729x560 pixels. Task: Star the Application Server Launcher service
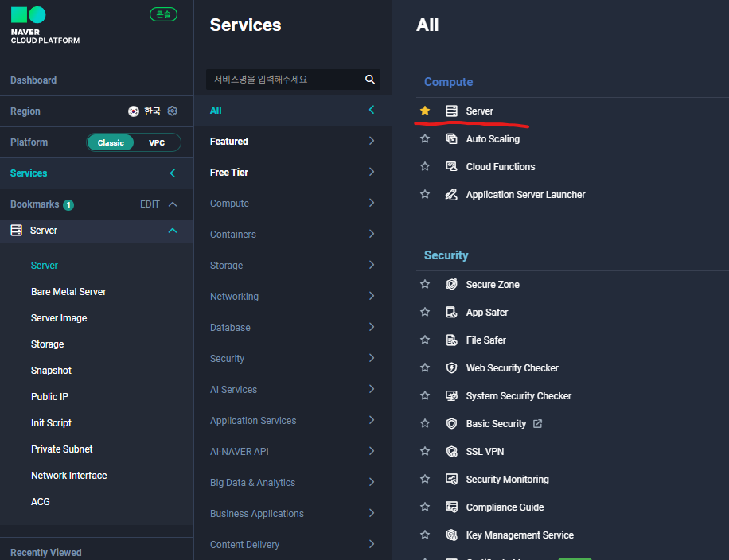[x=424, y=194]
